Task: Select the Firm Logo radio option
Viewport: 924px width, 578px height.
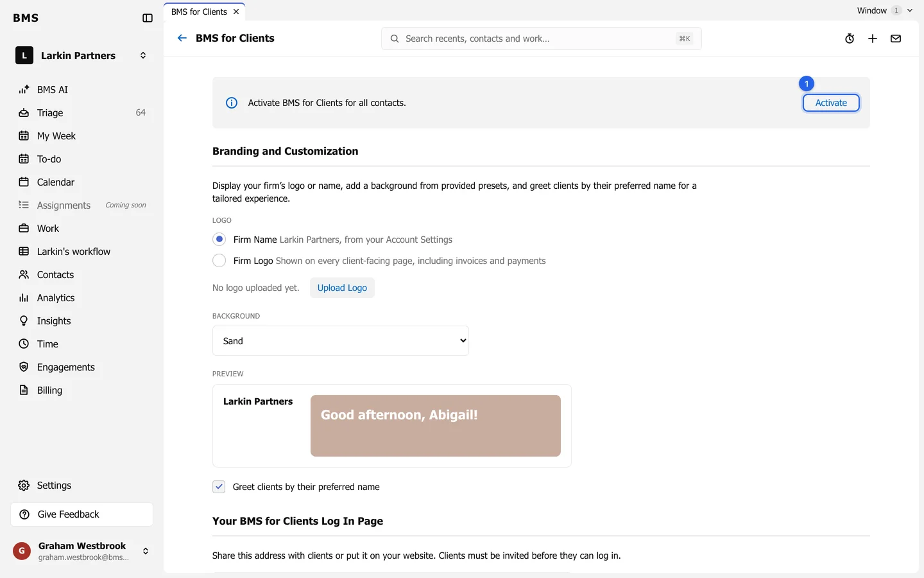Action: coord(219,261)
